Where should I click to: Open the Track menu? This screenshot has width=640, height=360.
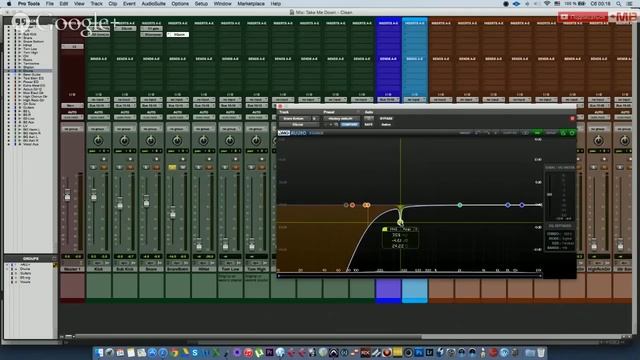[x=96, y=4]
